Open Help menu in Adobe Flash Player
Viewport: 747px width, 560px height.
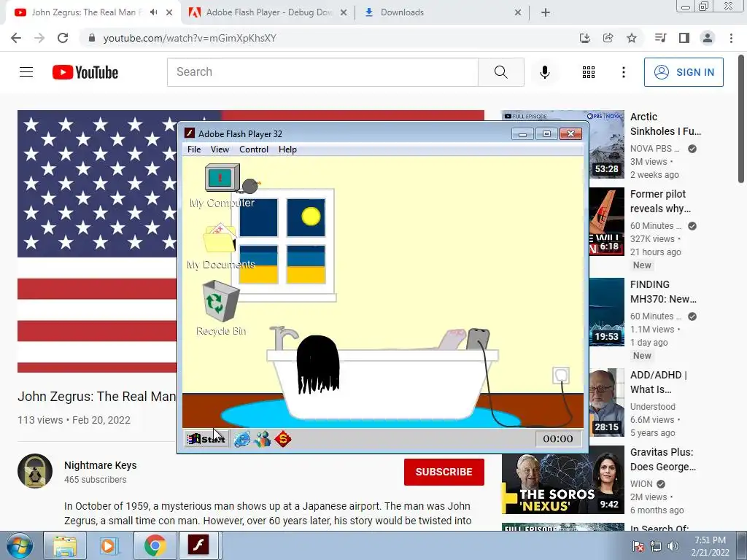(287, 149)
